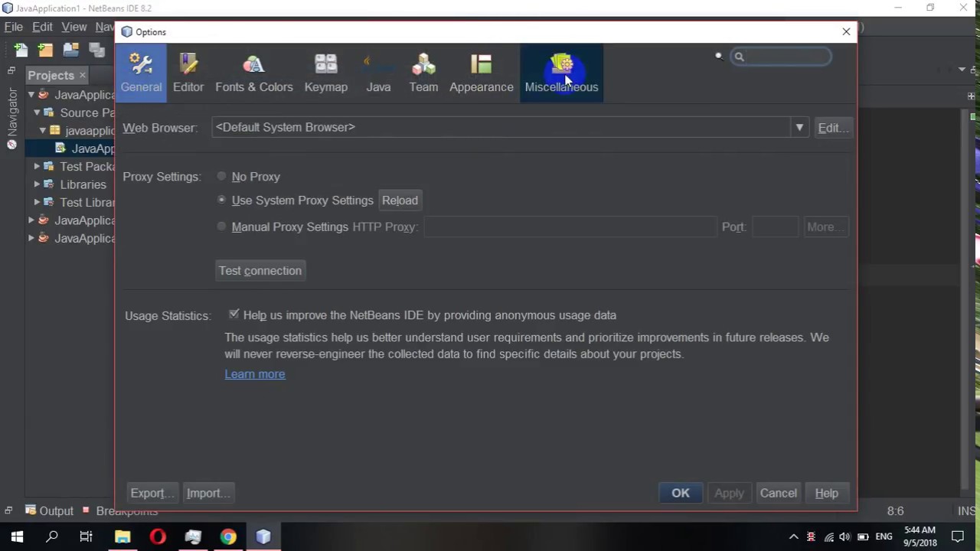Select the Libraries tree item

tap(83, 184)
